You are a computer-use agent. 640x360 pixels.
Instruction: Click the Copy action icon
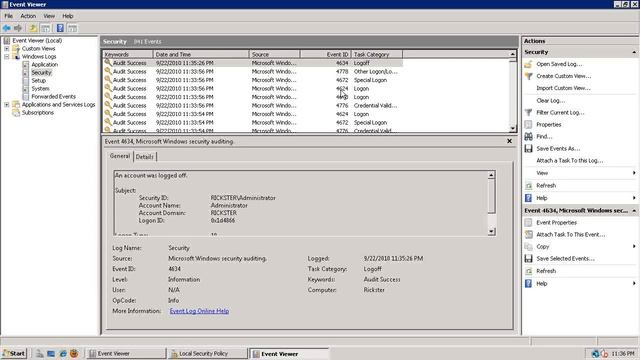click(528, 247)
